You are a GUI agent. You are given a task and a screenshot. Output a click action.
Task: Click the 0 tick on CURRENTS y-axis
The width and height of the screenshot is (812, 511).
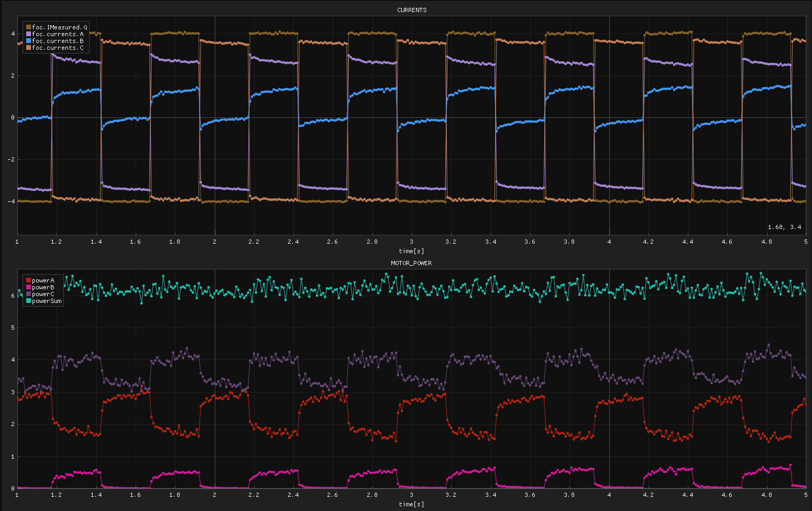pos(13,117)
